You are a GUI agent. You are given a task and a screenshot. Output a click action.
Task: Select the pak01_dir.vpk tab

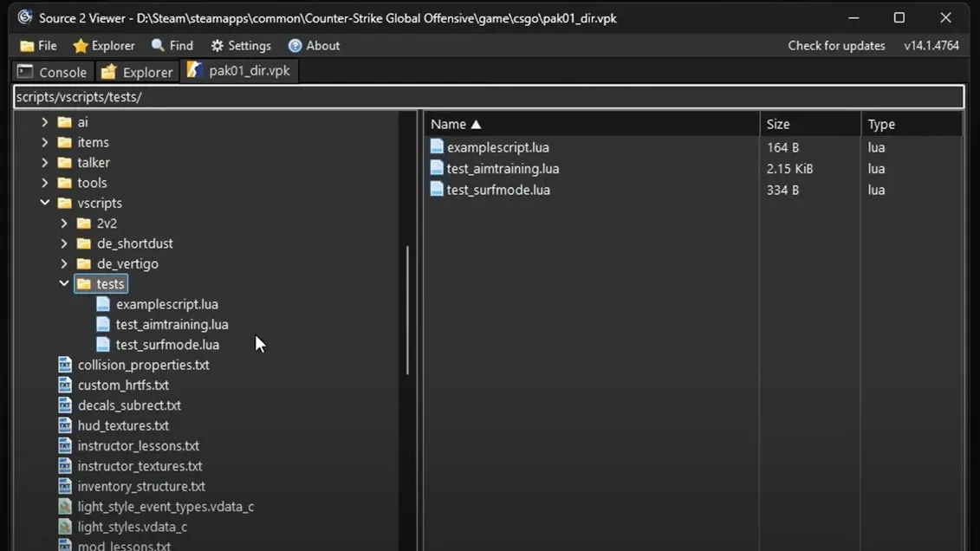(x=239, y=70)
